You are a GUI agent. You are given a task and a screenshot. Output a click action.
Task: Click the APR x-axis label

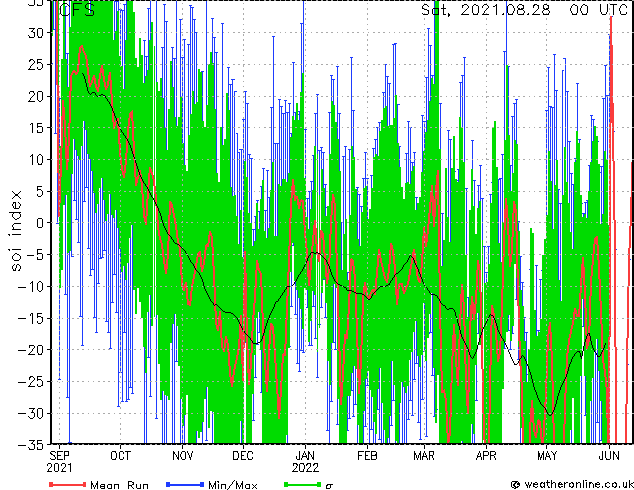[x=486, y=456]
